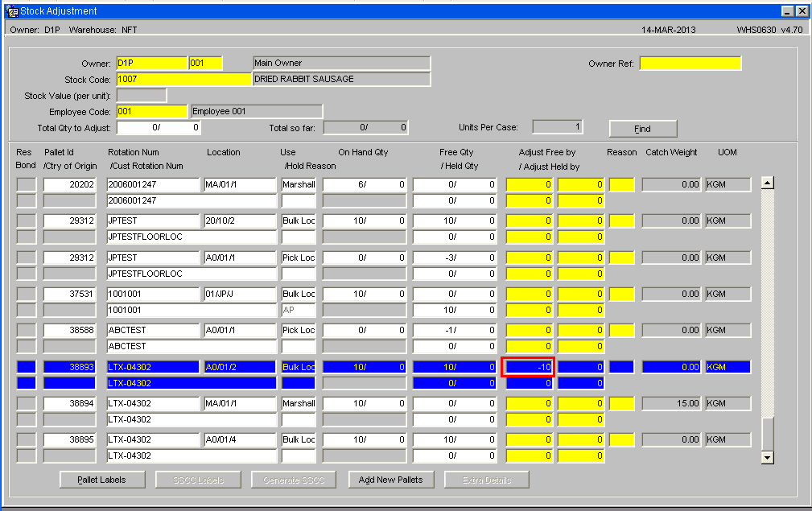This screenshot has width=812, height=511.
Task: Click Reason field for pallet 20202
Action: point(621,184)
